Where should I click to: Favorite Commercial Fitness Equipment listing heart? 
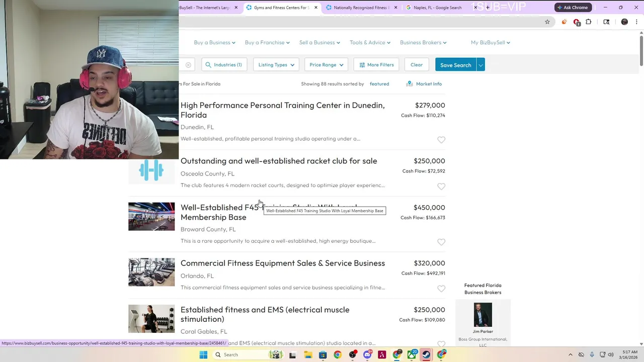[x=441, y=289]
